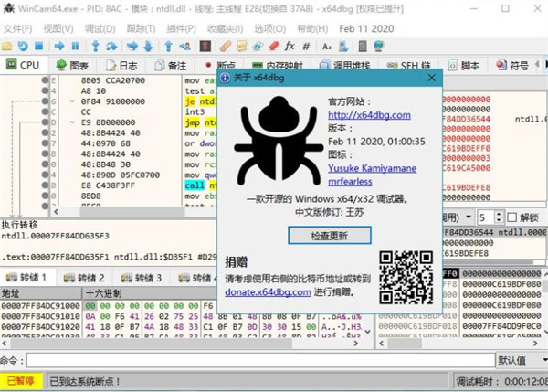Click the 检查更新 button

pos(329,236)
